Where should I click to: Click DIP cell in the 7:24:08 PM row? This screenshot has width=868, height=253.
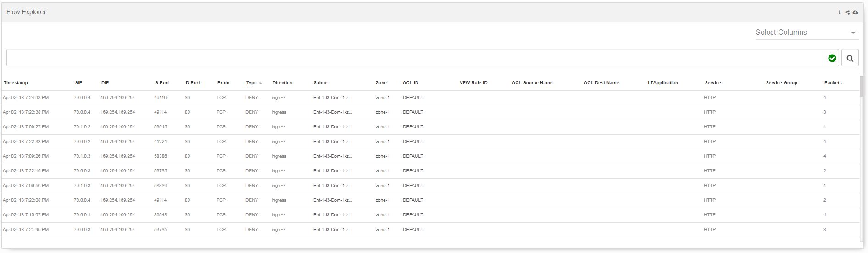point(118,98)
